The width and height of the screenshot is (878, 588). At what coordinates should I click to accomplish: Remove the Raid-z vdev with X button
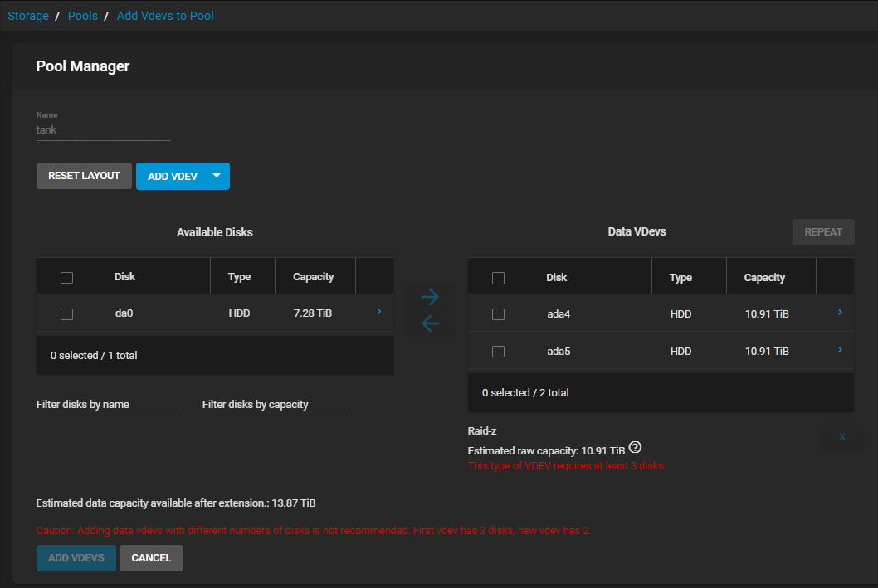pyautogui.click(x=841, y=436)
